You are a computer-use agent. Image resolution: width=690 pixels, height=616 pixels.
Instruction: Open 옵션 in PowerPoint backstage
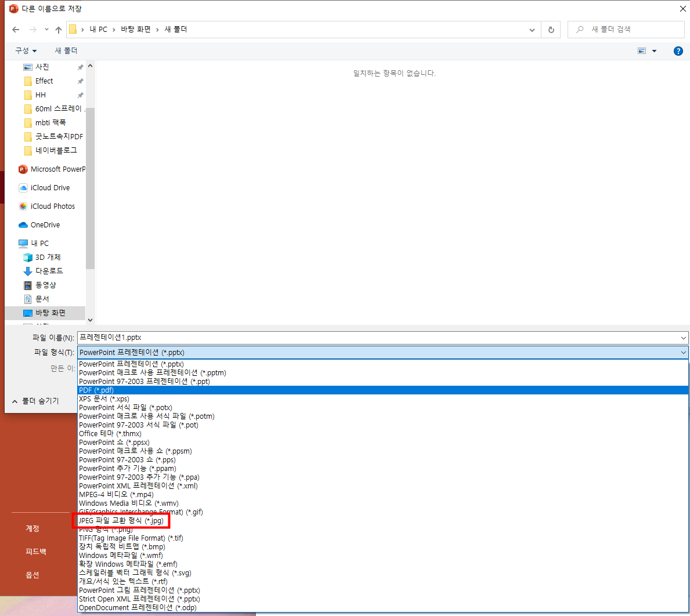pyautogui.click(x=32, y=575)
